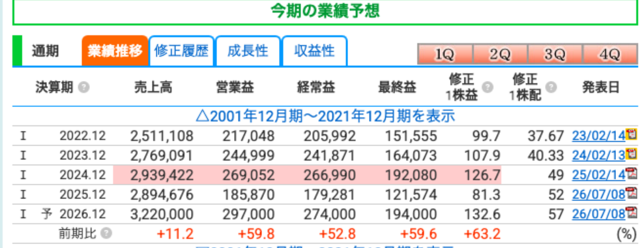Click the help icon next to 修正1株配
This screenshot has height=248, width=644.
click(x=551, y=87)
